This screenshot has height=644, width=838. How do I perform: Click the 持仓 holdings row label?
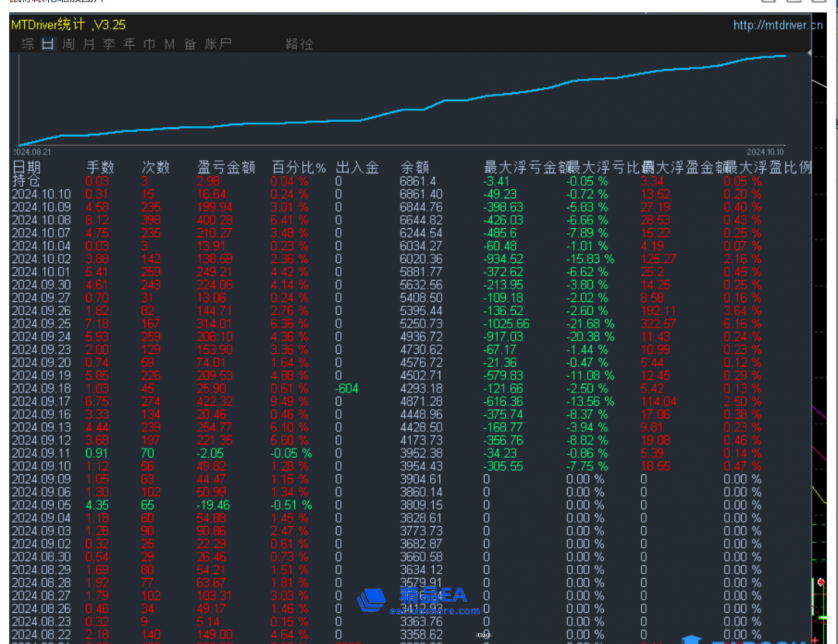[x=27, y=181]
